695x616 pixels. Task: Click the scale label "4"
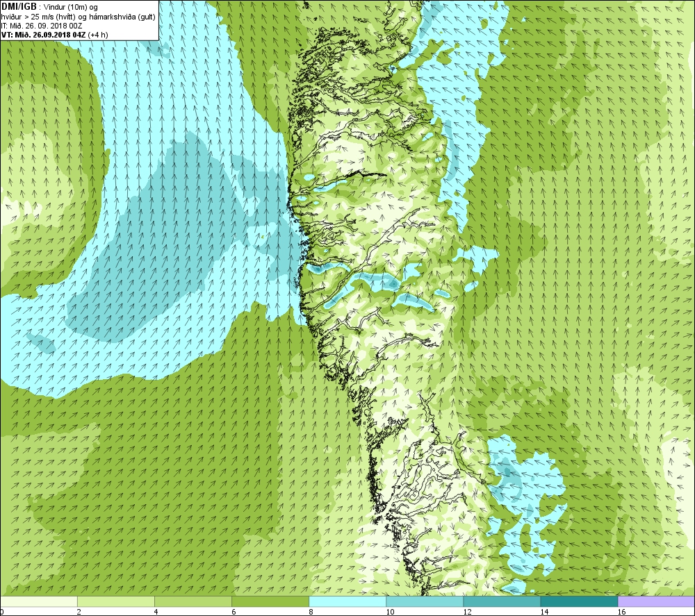[x=156, y=612]
